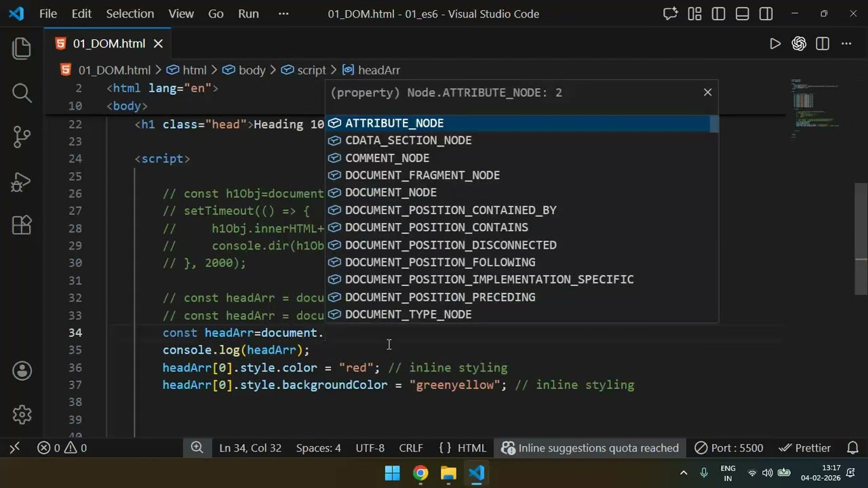Viewport: 868px width, 488px height.
Task: Open the chat toggle in title bar
Action: tap(671, 14)
